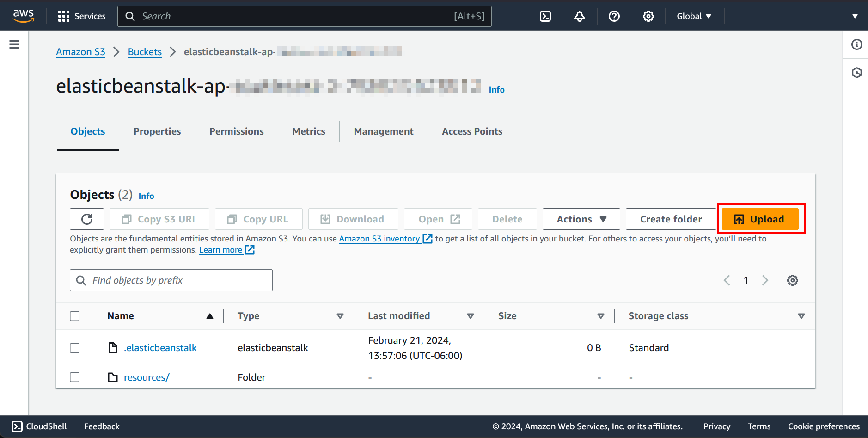Image resolution: width=868 pixels, height=438 pixels.
Task: Open the Type column filter dropdown
Action: coord(340,316)
